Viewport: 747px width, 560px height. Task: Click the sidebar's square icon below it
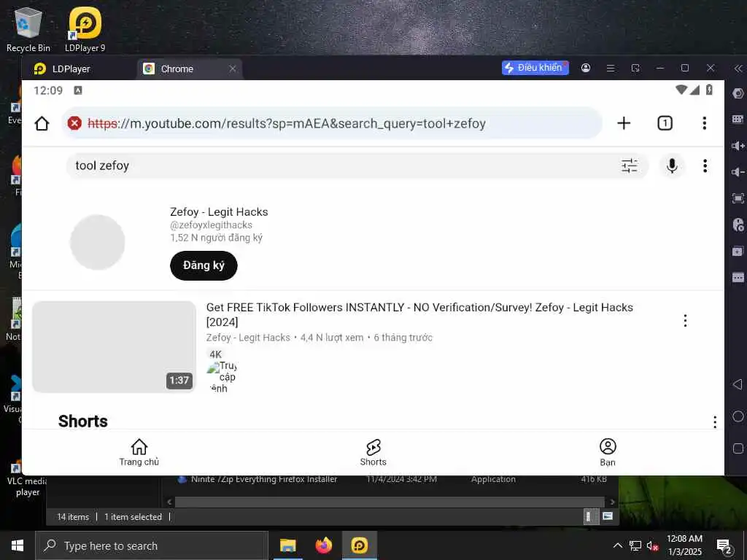click(x=738, y=251)
